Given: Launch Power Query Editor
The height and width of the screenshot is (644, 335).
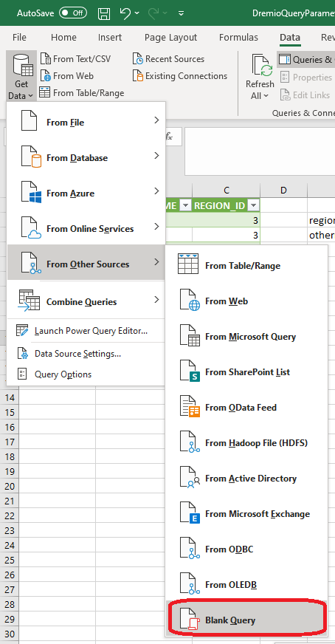Looking at the screenshot, I should pos(86,331).
